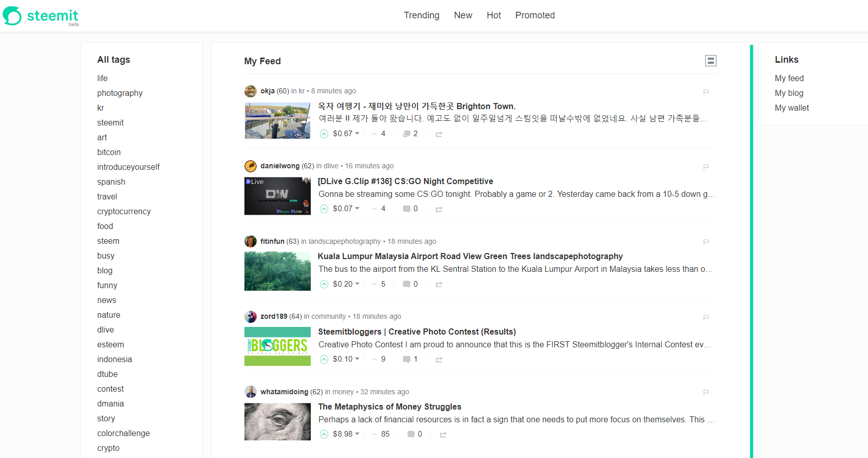The width and height of the screenshot is (868, 458).
Task: Upvote the okja Brighton Town post
Action: tap(324, 134)
